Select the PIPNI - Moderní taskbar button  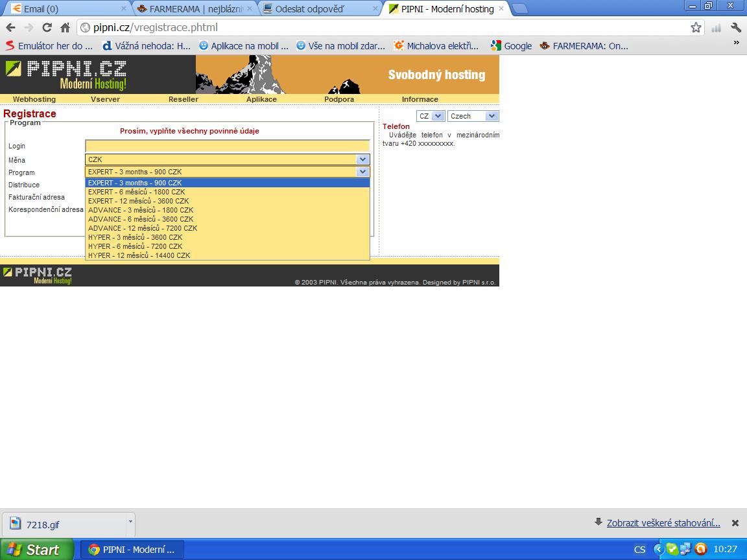click(x=132, y=550)
